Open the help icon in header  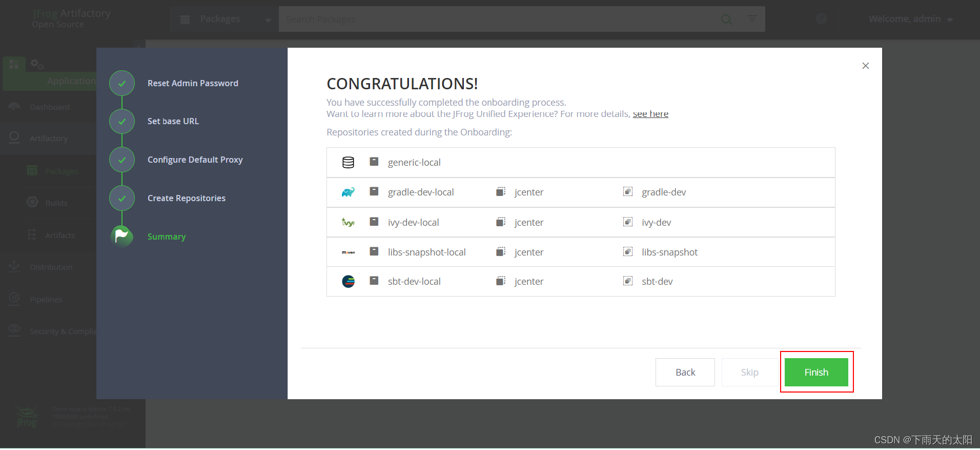point(822,18)
